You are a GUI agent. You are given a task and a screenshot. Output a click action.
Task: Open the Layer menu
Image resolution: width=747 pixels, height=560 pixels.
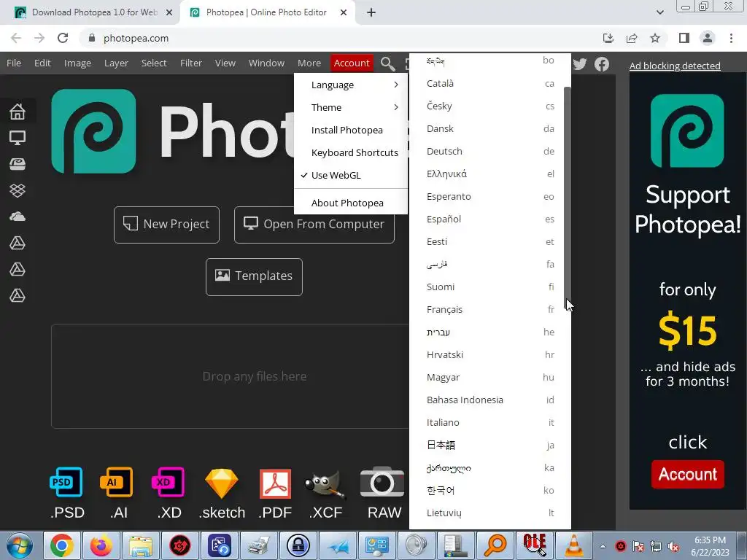click(116, 63)
